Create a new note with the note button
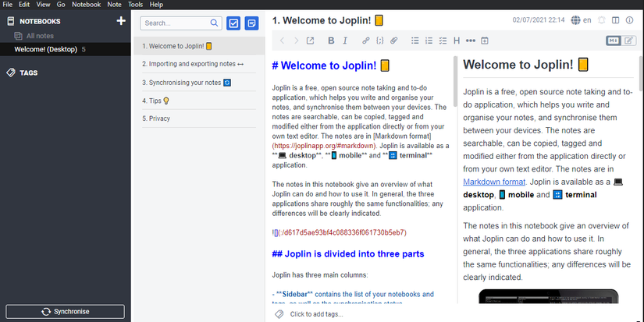This screenshot has width=644, height=322. pos(251,23)
